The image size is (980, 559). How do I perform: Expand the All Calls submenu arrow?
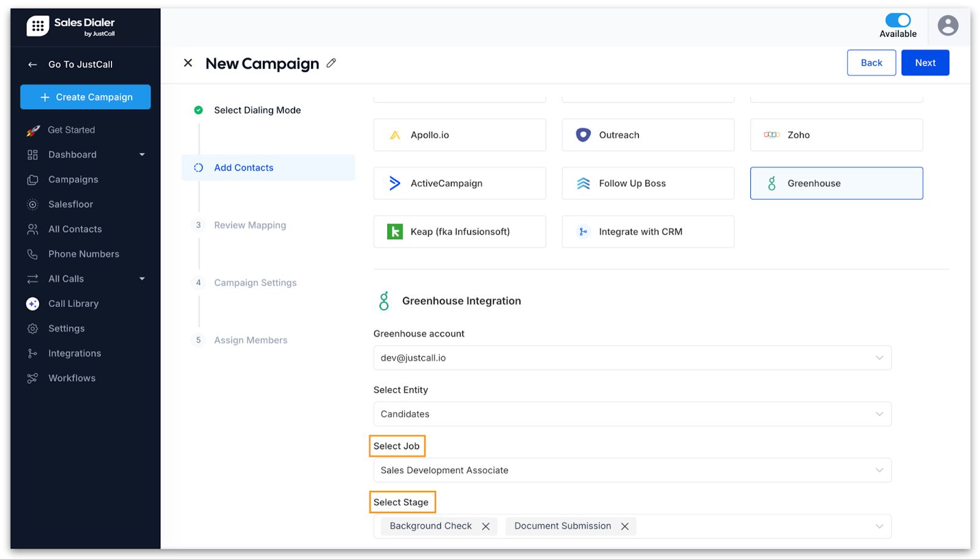(142, 279)
